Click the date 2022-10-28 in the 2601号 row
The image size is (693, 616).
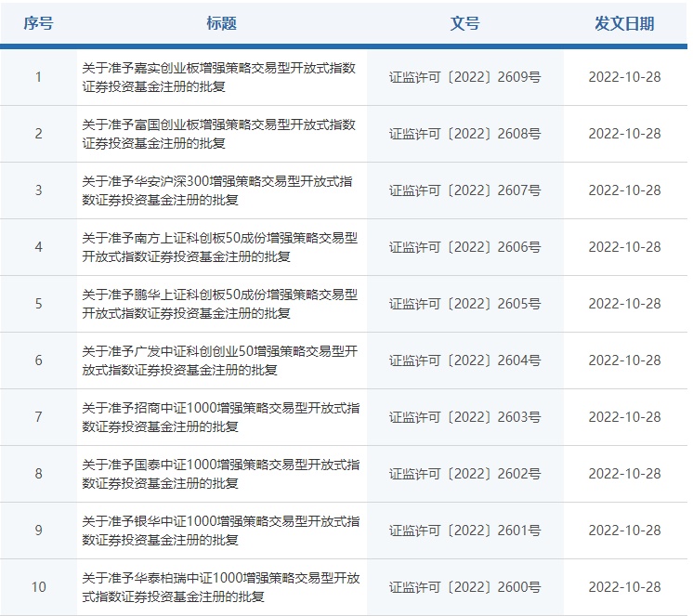(x=624, y=531)
